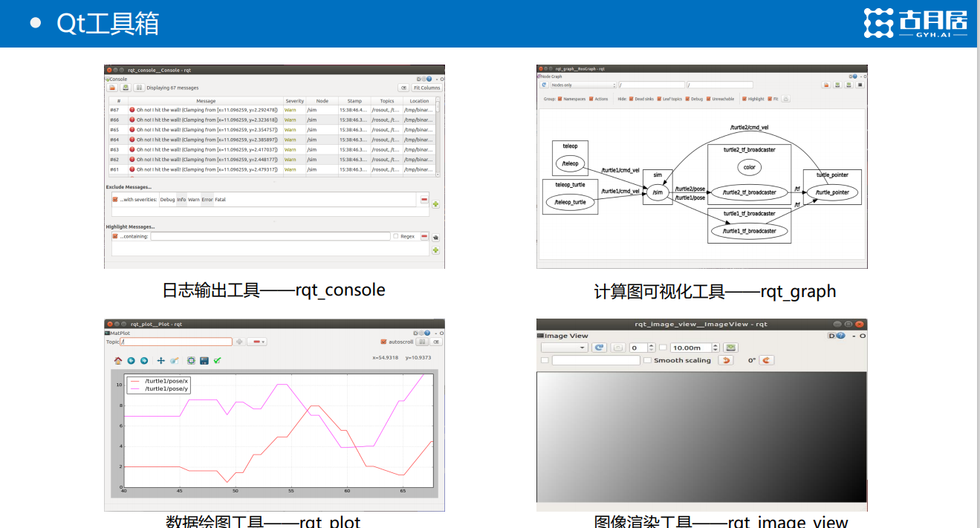Click the save figure floppy icon in rqt_plot
Viewport: 980px width, 528px height.
[204, 361]
